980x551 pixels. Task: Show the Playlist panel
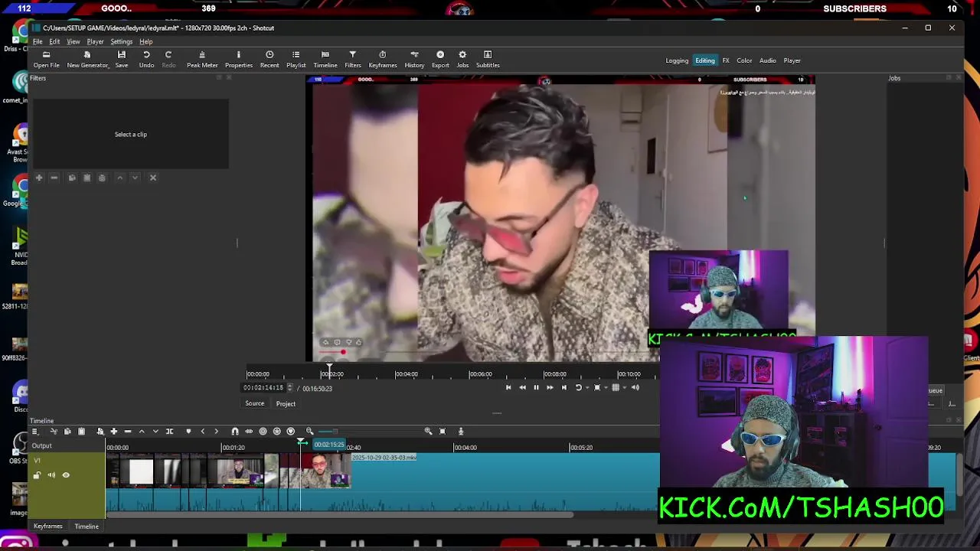tap(296, 59)
